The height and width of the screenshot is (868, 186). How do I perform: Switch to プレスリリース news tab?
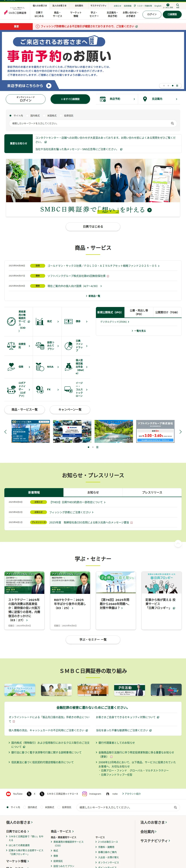click(152, 492)
